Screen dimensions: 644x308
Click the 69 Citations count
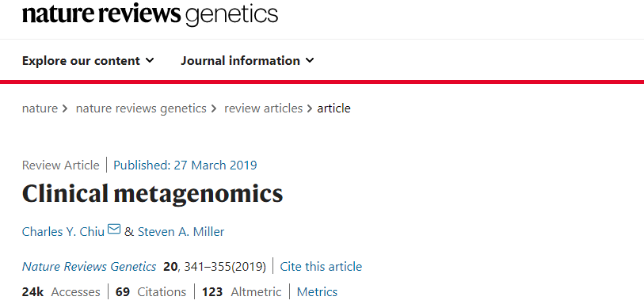pos(151,292)
